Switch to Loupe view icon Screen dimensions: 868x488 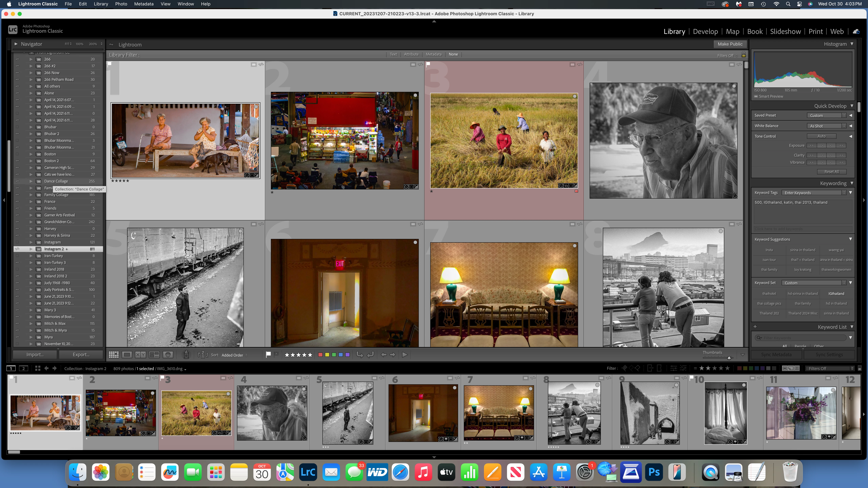click(x=127, y=355)
